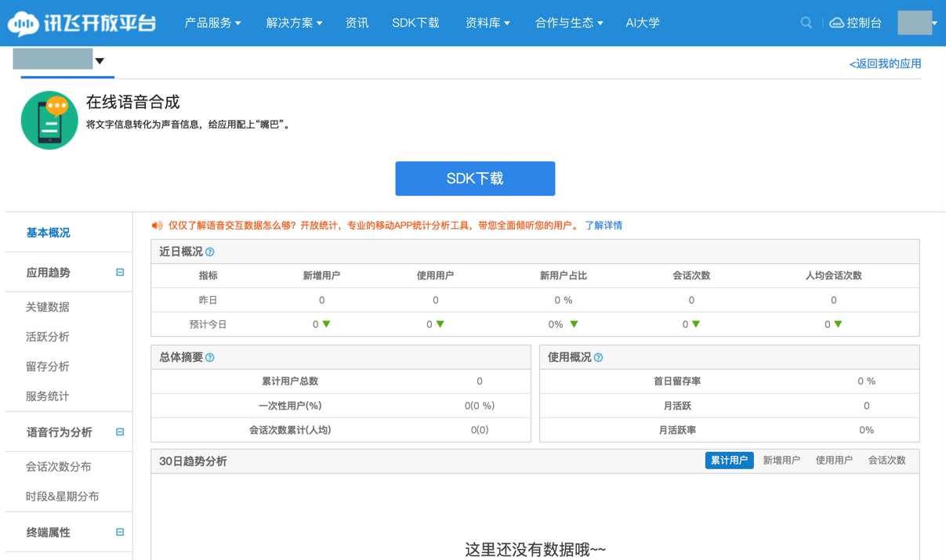Open the 控制台 console cloud icon
Screen dimensions: 946x560
pyautogui.click(x=836, y=23)
